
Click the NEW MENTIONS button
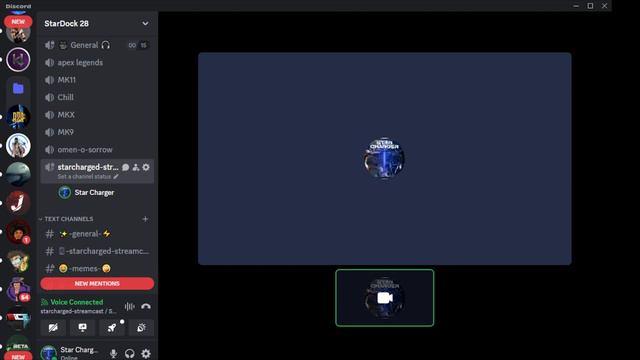(97, 284)
